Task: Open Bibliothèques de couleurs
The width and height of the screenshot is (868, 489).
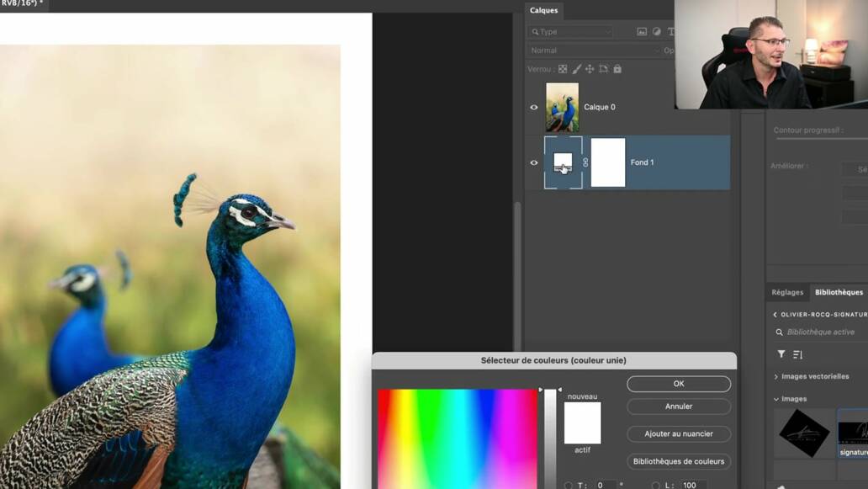Action: tap(678, 461)
